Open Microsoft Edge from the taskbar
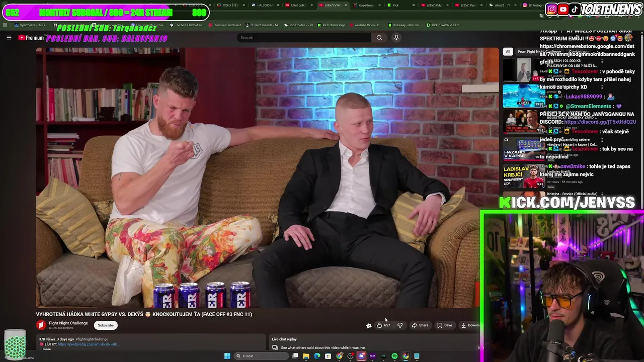644x362 pixels. (317, 356)
